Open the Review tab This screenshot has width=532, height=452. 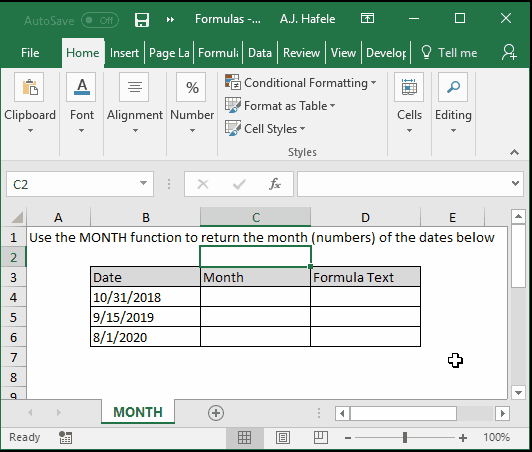click(x=301, y=53)
